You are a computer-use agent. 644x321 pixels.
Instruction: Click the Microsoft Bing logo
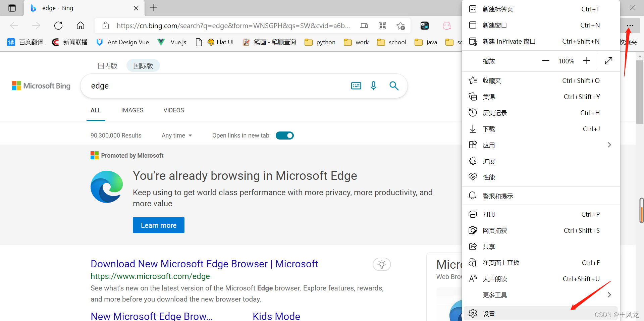click(41, 86)
